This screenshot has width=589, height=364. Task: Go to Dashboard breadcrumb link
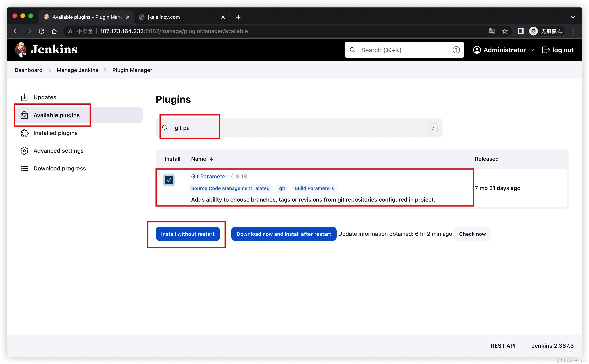pos(28,70)
